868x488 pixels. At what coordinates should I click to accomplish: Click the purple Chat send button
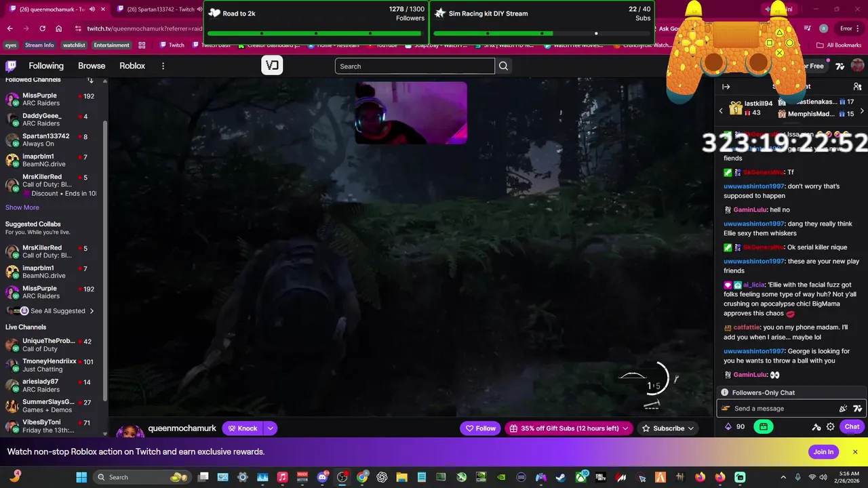click(x=852, y=427)
